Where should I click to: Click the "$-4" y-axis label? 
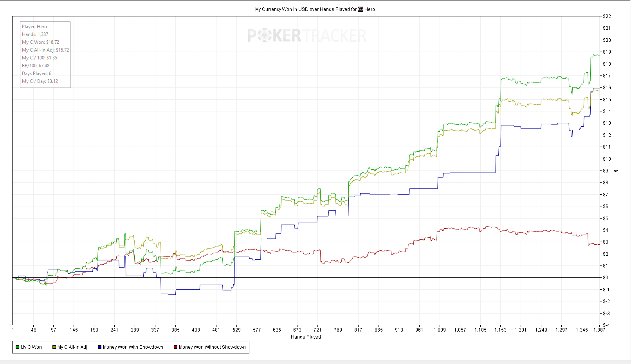point(606,325)
